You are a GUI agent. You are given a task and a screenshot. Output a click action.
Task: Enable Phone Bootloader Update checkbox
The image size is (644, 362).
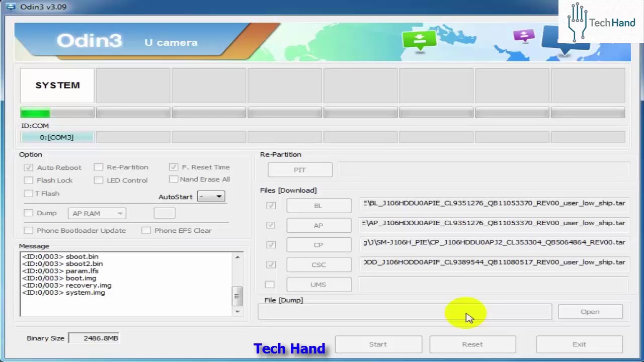tap(28, 230)
